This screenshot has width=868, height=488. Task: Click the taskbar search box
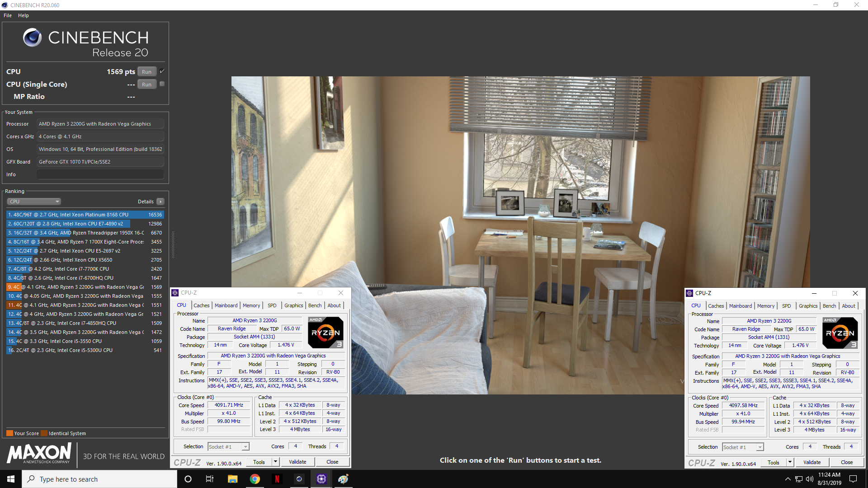tap(99, 479)
